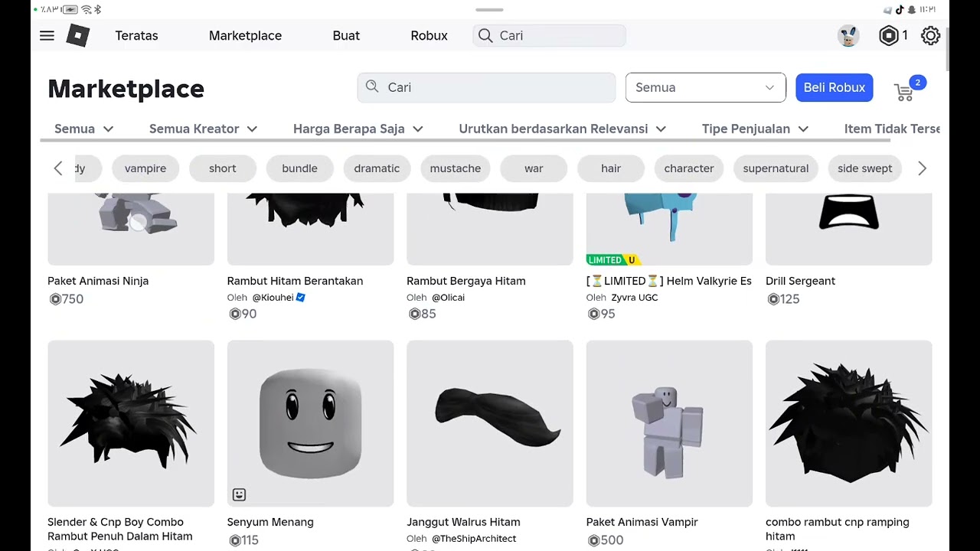Go to Teratas in top navigation

(136, 35)
